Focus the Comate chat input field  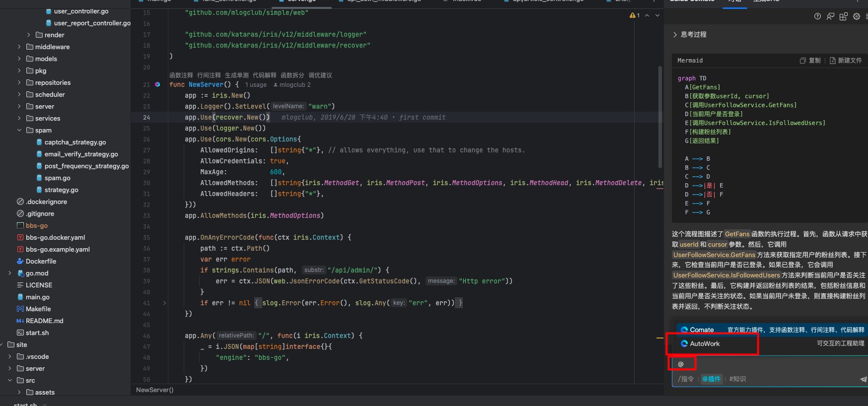(x=770, y=364)
